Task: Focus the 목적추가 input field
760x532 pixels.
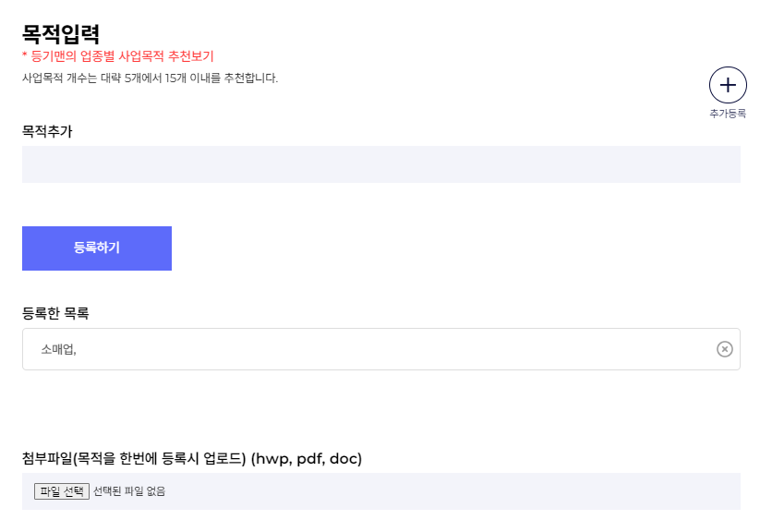Action: point(381,164)
